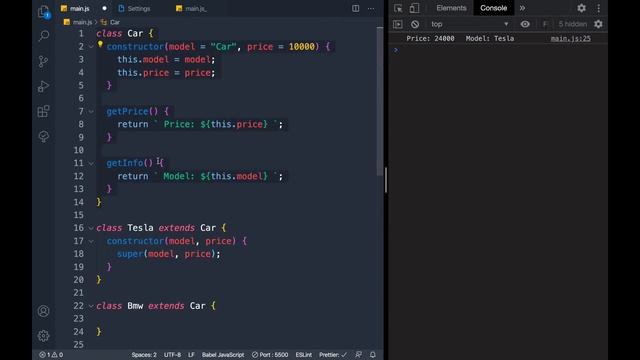
Task: Change end of line sequence LF
Action: 191,355
